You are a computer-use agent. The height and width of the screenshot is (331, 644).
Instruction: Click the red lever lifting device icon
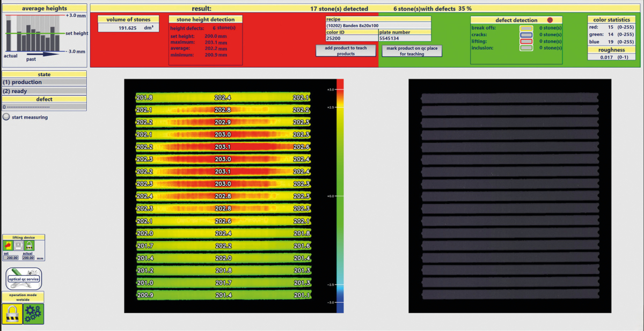point(9,246)
